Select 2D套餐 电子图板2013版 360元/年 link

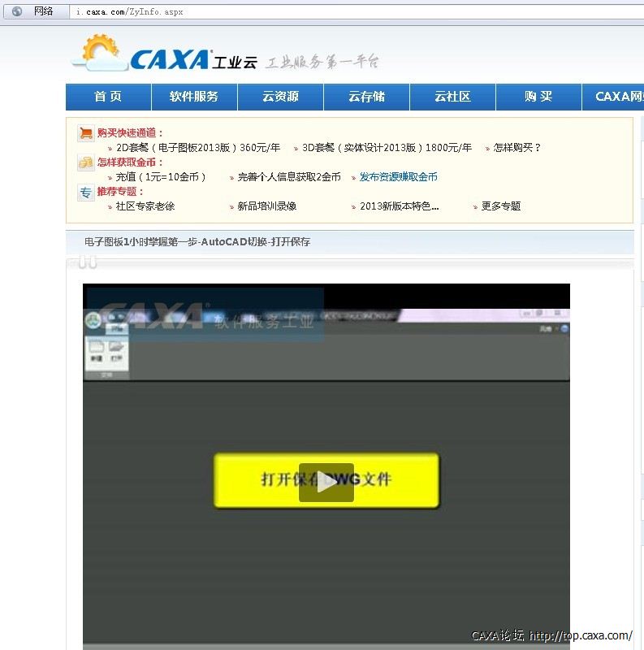coord(198,148)
